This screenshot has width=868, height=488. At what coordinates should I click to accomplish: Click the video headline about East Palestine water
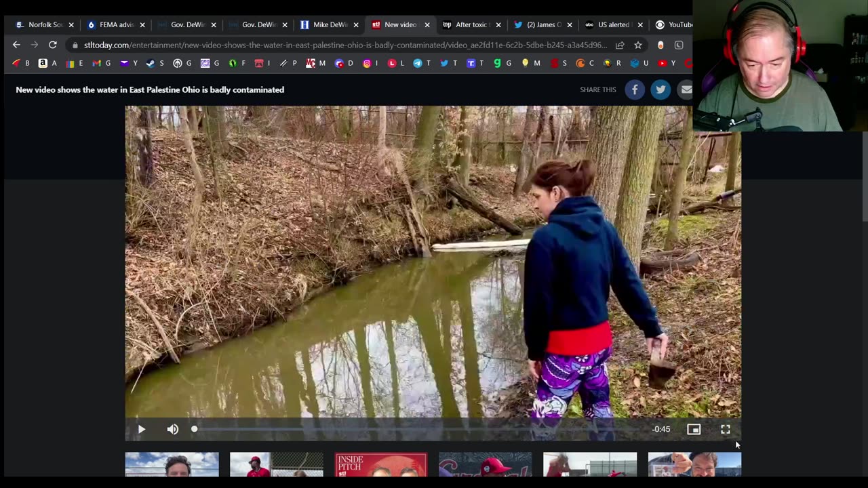pos(150,89)
